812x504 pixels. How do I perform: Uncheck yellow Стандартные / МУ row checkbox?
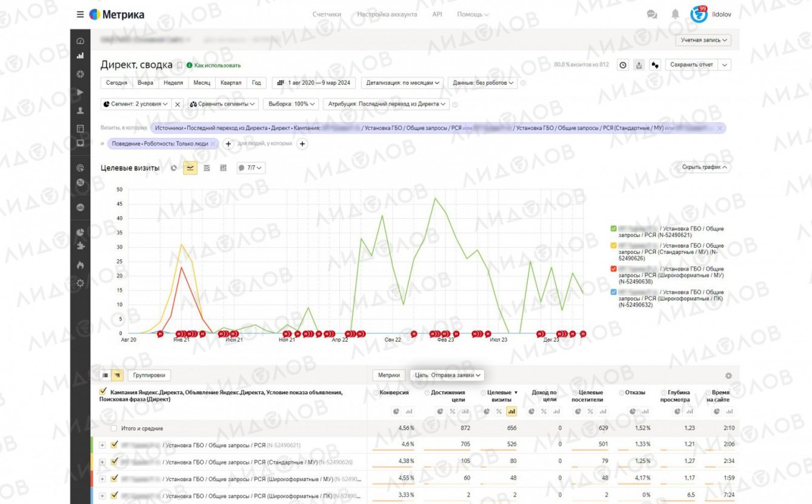(115, 462)
